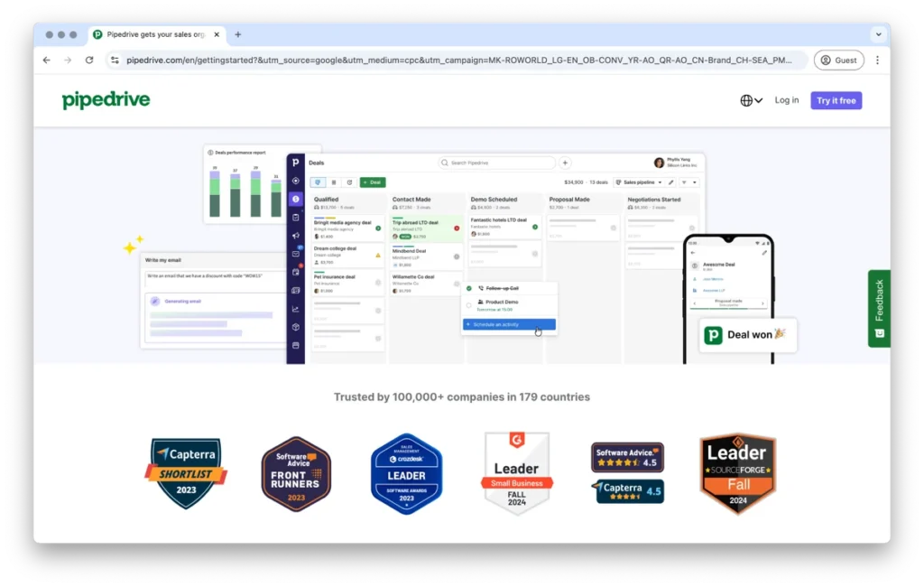Click the Crozdesk Leader 2023 badge
Image resolution: width=924 pixels, height=587 pixels.
pyautogui.click(x=407, y=474)
